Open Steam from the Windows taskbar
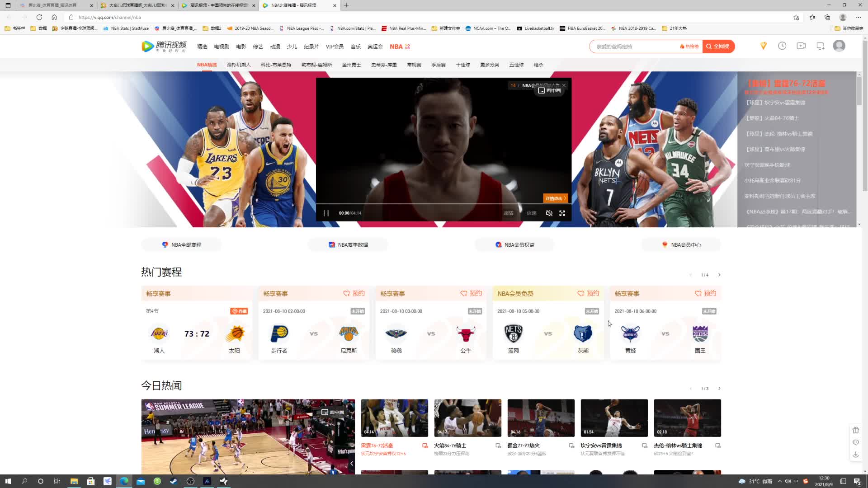The width and height of the screenshot is (868, 488). 174,481
